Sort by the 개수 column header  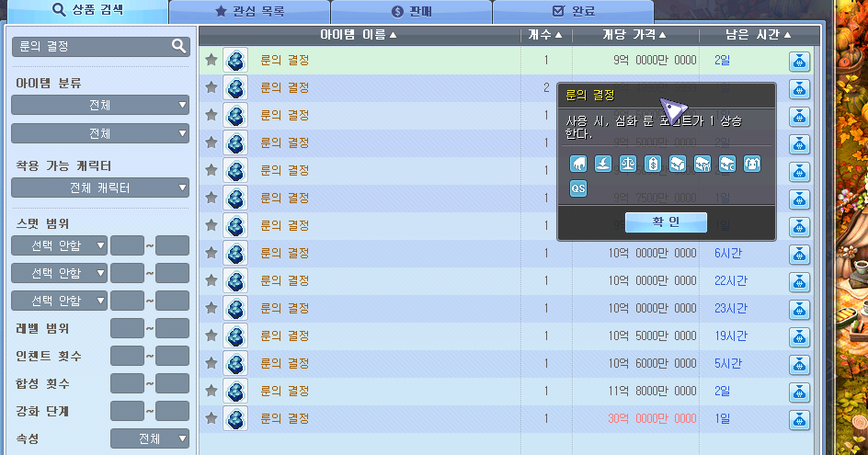coord(546,35)
